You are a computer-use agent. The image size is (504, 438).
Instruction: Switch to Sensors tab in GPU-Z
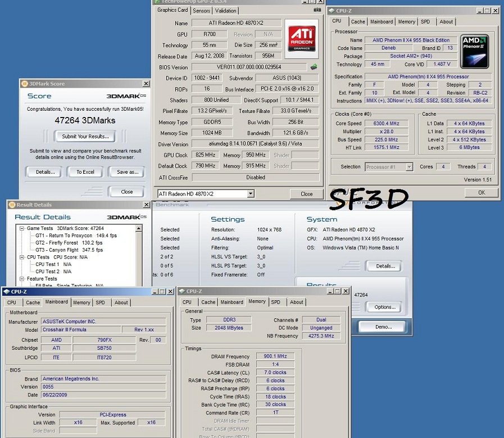[x=202, y=11]
